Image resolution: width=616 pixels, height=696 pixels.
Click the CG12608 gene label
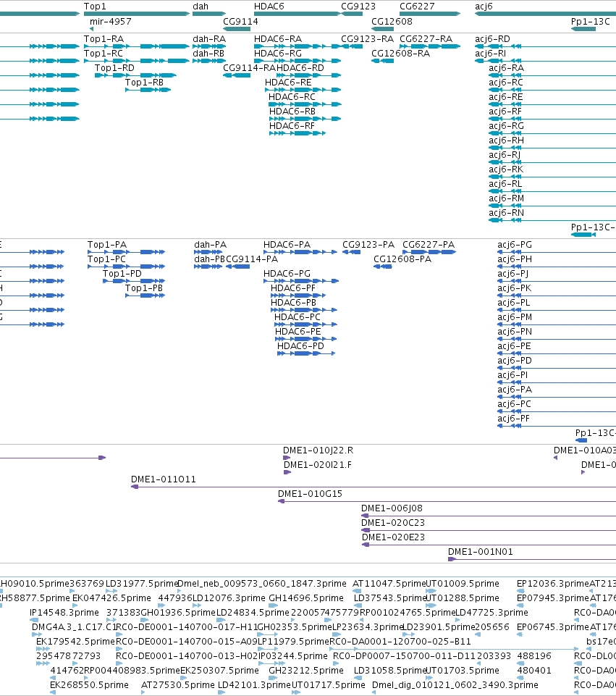point(392,21)
